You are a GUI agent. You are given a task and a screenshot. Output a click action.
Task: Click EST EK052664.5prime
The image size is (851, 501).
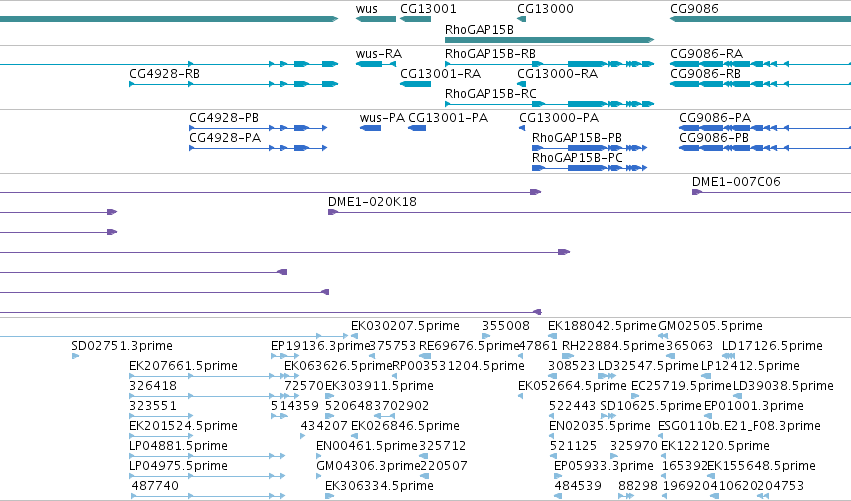click(572, 386)
